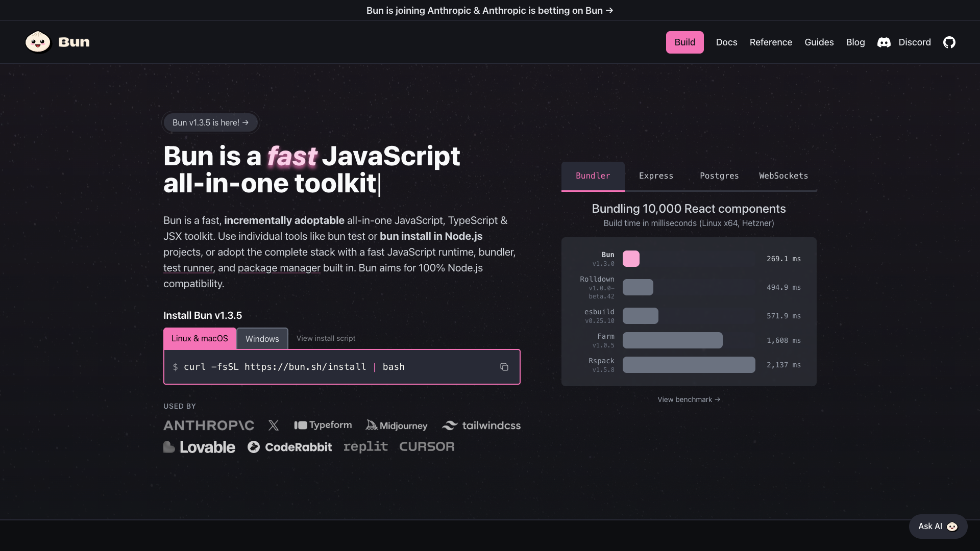This screenshot has height=551, width=980.
Task: Select the Linux & macOS install tab
Action: click(x=200, y=338)
